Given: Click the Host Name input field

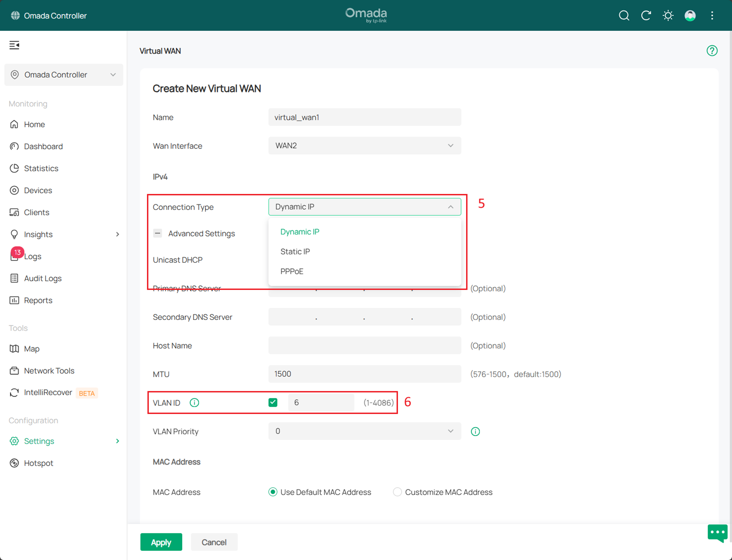Looking at the screenshot, I should [365, 345].
